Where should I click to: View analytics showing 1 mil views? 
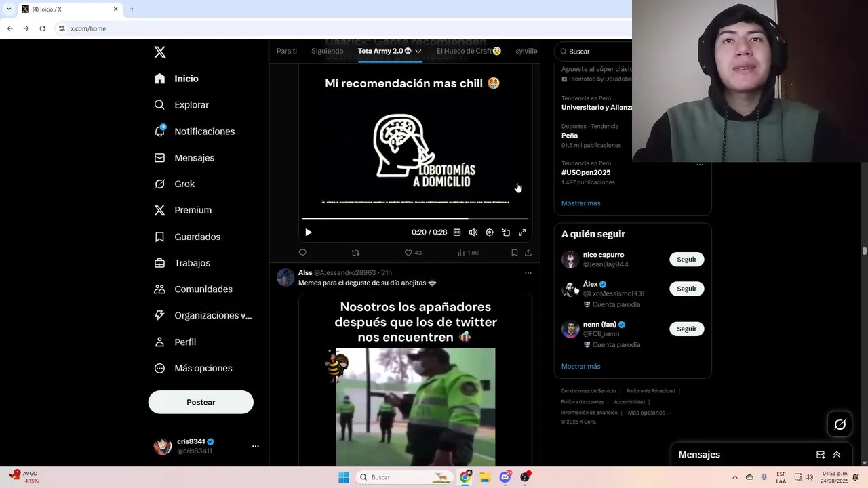[469, 253]
